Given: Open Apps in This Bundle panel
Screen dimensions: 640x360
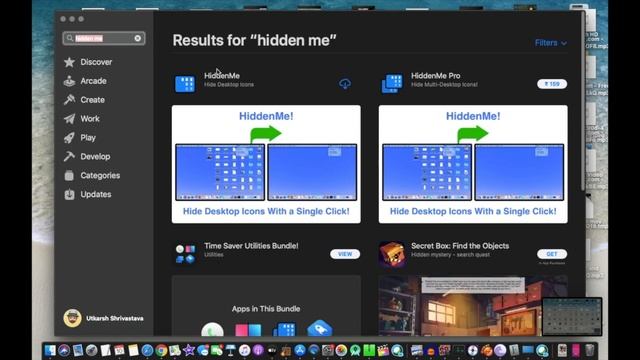Looking at the screenshot, I should tap(266, 306).
